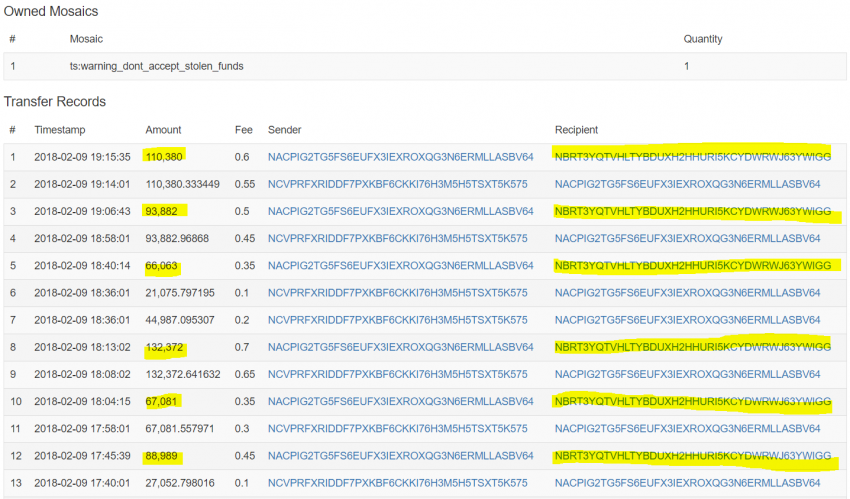Open recipient of the 44,987.095307 transfer
Image resolution: width=850 pixels, height=499 pixels.
tap(687, 320)
